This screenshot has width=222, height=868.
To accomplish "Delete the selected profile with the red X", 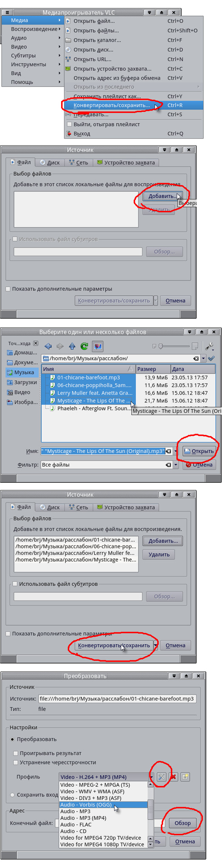I will pos(173,777).
